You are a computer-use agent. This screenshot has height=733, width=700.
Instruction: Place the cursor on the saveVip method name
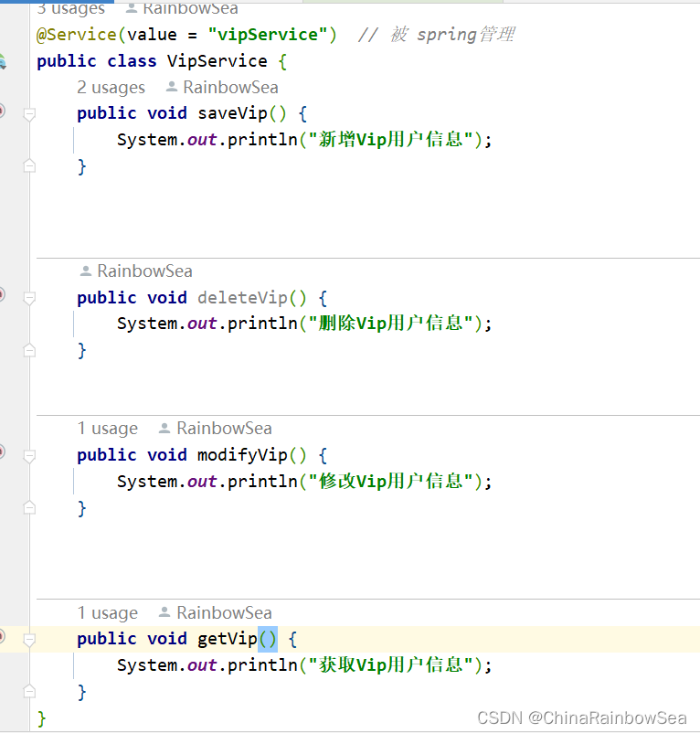click(232, 113)
